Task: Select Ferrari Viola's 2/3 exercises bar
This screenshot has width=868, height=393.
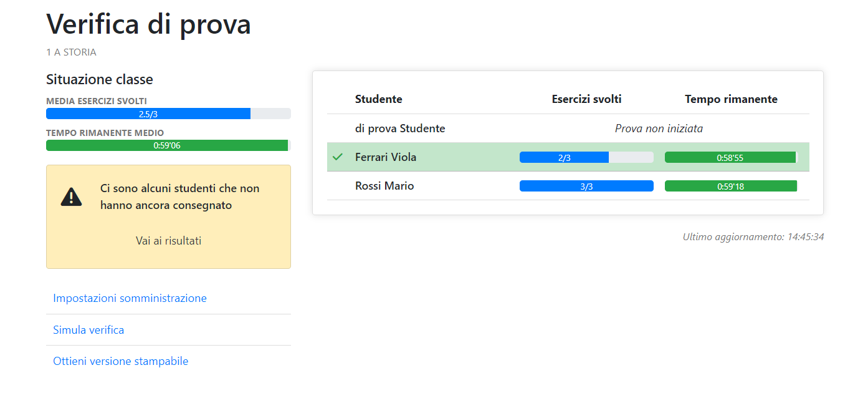Action: point(586,157)
